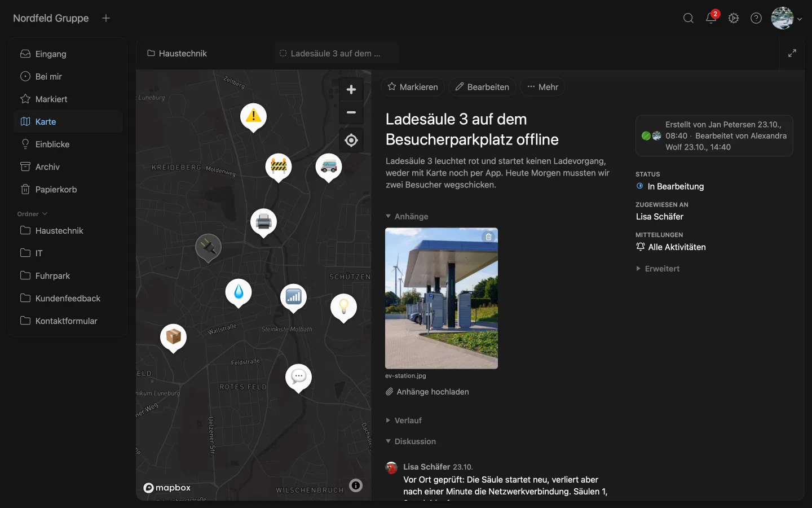Zoom in on the map
The width and height of the screenshot is (812, 508).
tap(351, 90)
